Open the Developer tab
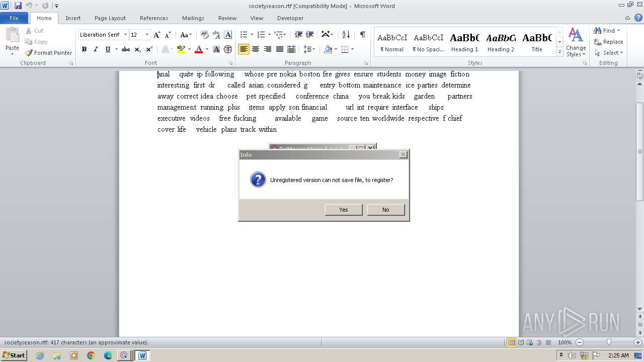This screenshot has height=362, width=644. (290, 18)
